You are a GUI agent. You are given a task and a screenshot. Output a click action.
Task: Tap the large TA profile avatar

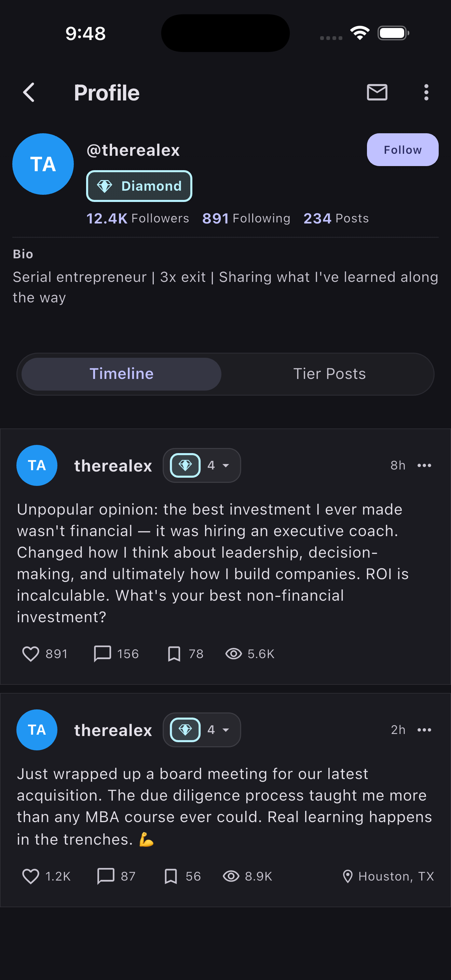43,164
